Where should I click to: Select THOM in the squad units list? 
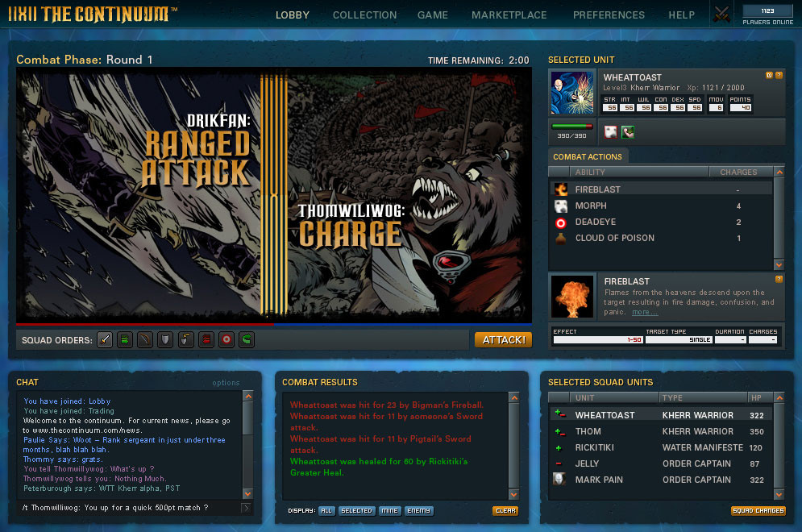pos(661,431)
